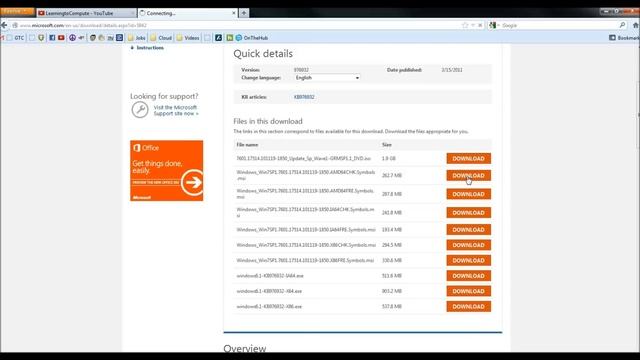Viewport: 640px width, 360px height.
Task: Go back with the browser back arrow
Action: click(x=4, y=25)
